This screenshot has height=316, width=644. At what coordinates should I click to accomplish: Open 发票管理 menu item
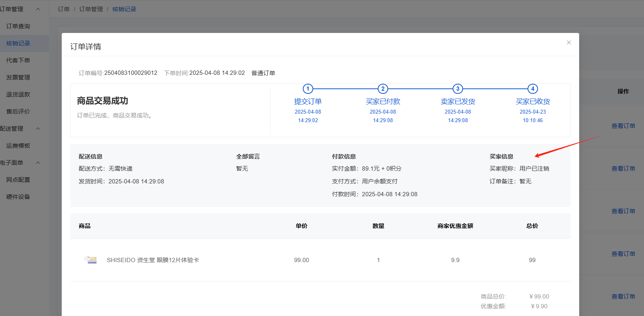pyautogui.click(x=18, y=78)
